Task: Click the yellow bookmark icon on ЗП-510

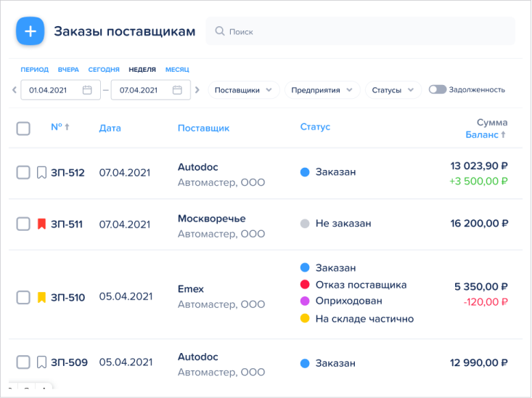Action: coord(41,297)
